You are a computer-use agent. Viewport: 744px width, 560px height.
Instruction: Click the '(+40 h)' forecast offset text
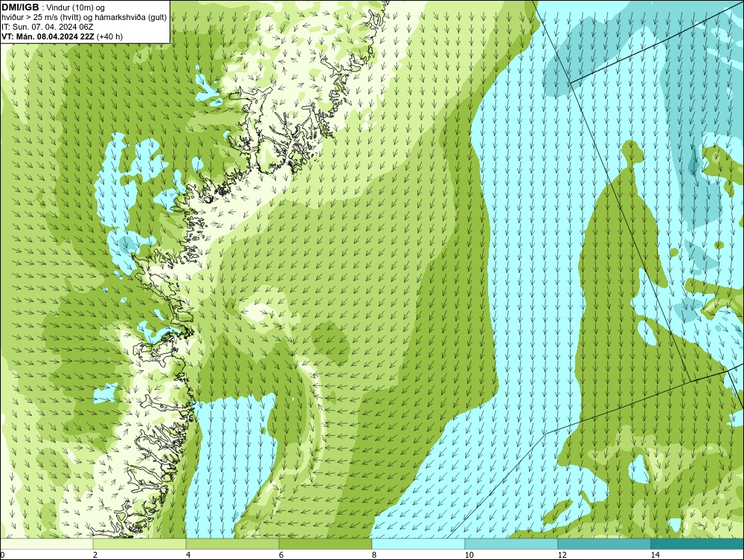(x=109, y=36)
